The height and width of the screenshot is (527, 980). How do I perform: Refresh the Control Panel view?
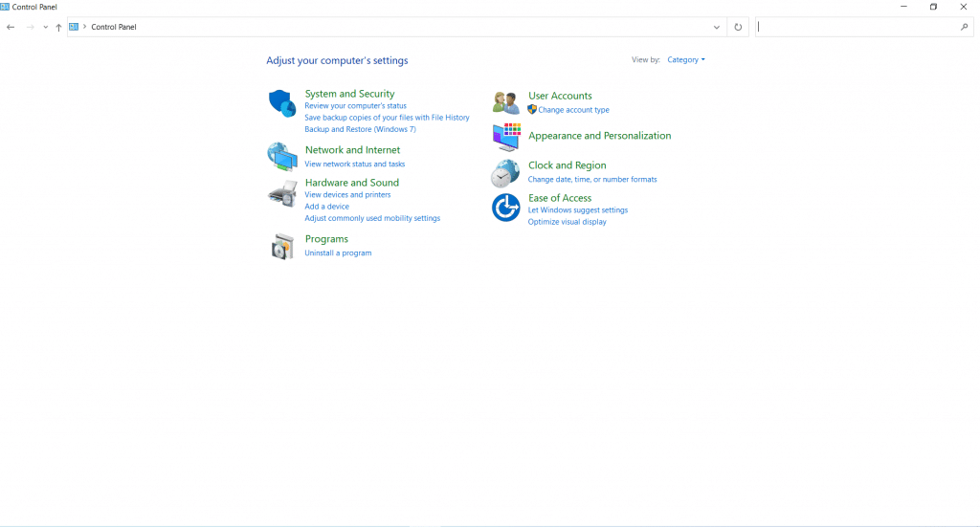738,27
